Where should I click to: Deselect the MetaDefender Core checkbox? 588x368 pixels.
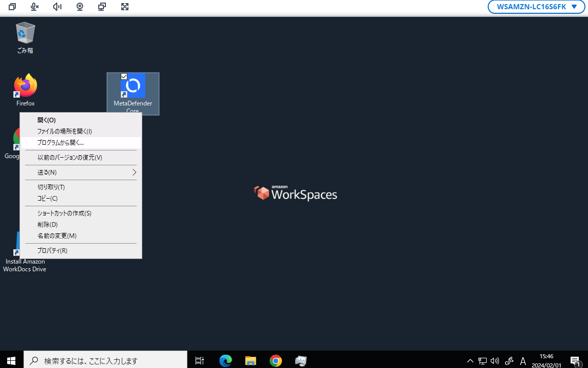coord(124,76)
